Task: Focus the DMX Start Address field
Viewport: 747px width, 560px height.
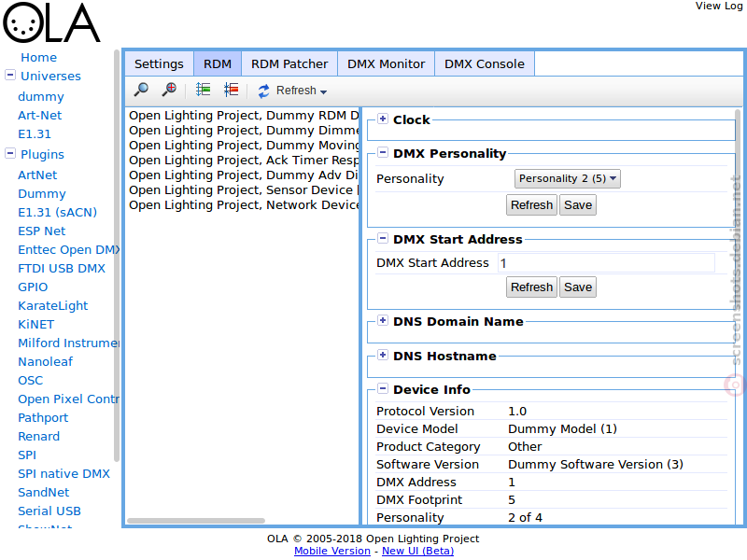Action: point(606,263)
